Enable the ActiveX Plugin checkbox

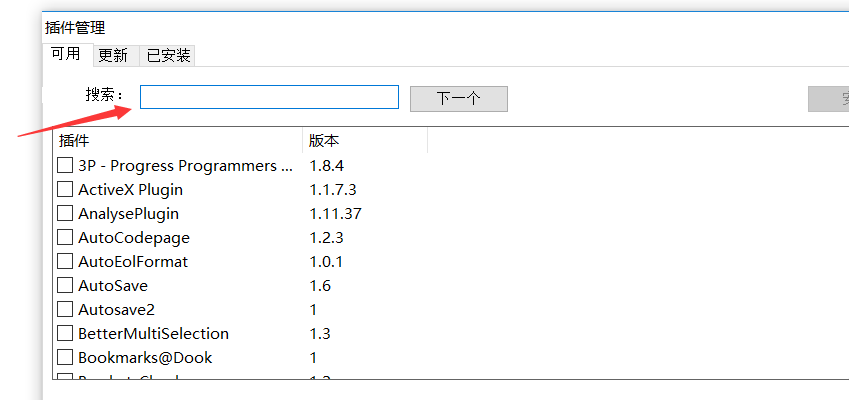coord(65,190)
